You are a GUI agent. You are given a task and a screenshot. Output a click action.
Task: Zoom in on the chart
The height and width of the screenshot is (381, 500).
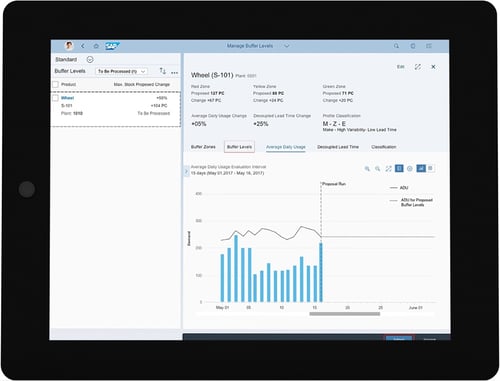point(367,169)
